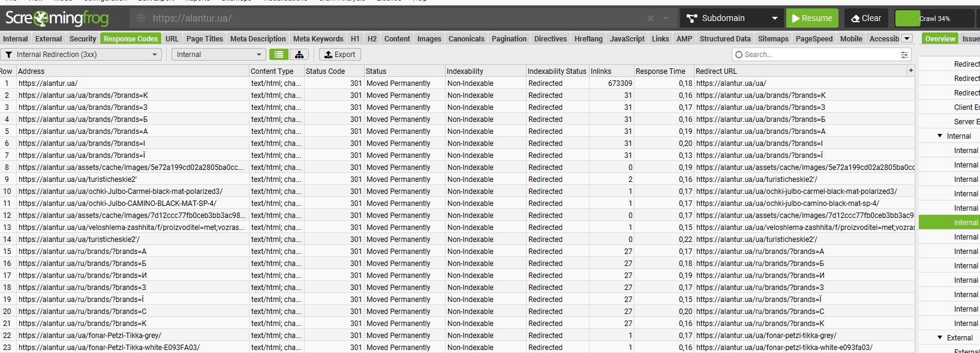The height and width of the screenshot is (353, 980).
Task: Click the Screaming Frog logo
Action: tap(58, 18)
